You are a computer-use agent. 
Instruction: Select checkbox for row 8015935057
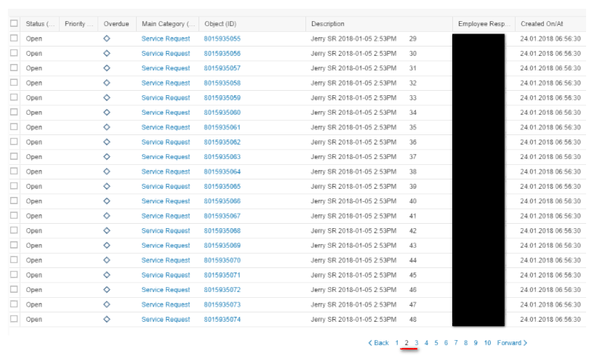(x=14, y=68)
